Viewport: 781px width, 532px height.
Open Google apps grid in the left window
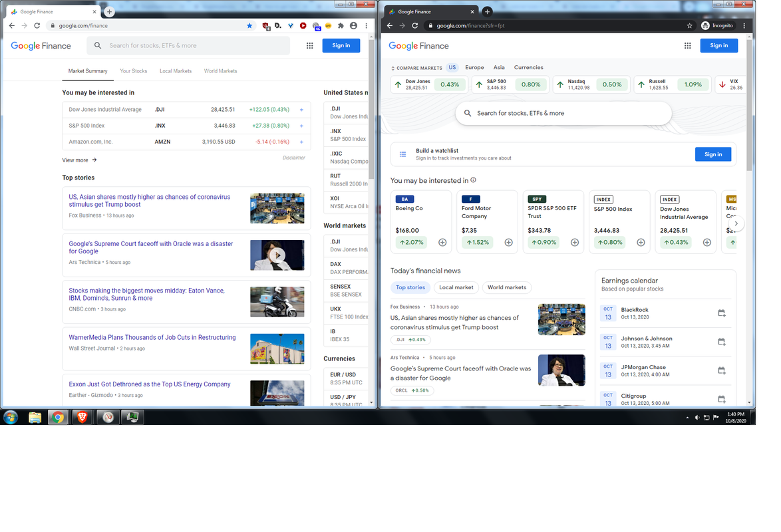click(310, 45)
